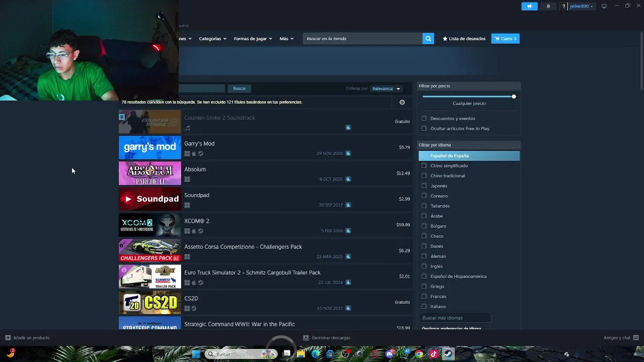Click the Añadir un producto plus icon

point(8,338)
